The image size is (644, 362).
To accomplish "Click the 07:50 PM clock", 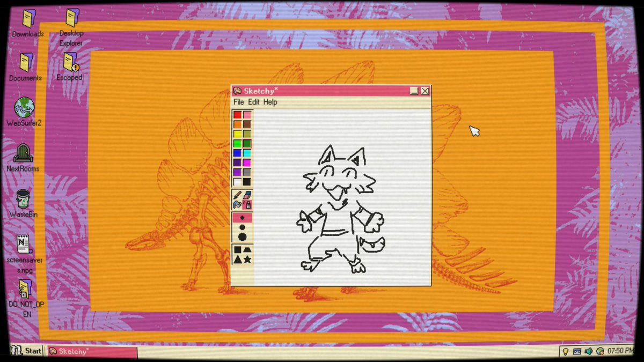I will coord(620,351).
